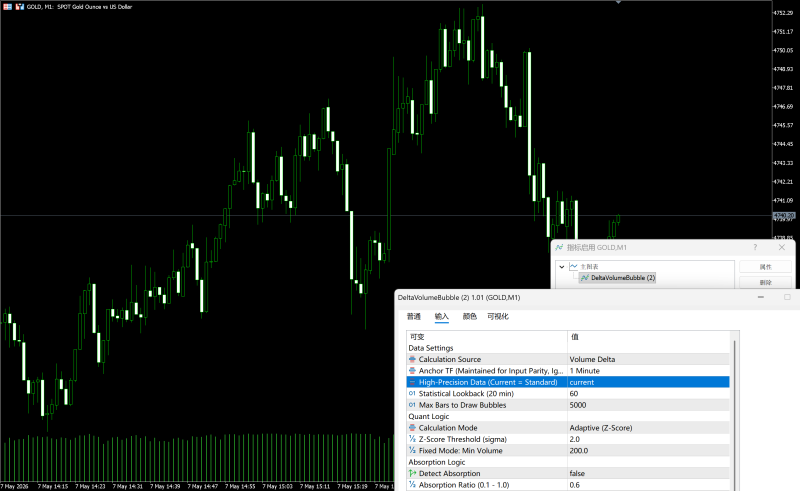The image size is (800, 491).
Task: Edit Max Bars value 5000
Action: (648, 405)
